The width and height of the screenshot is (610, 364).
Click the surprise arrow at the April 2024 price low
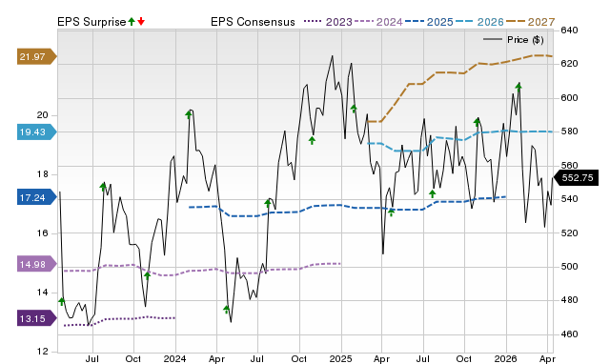227,310
